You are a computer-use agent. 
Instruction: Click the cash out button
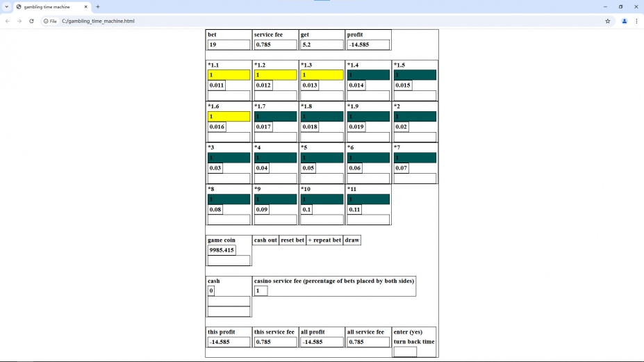point(265,240)
